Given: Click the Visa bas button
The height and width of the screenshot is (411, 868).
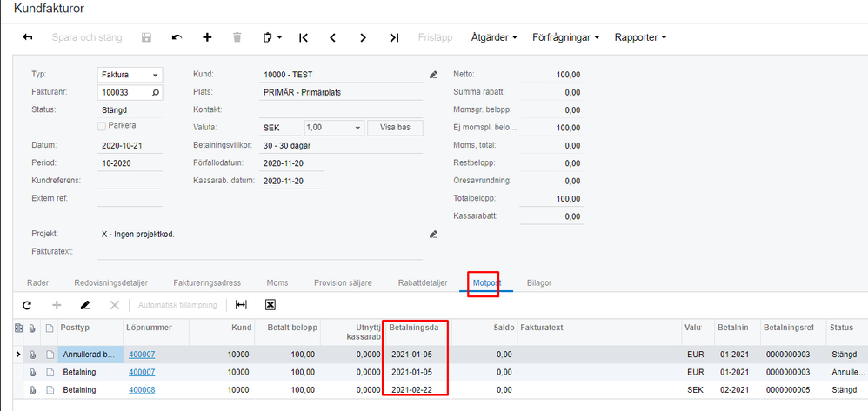Looking at the screenshot, I should click(x=395, y=127).
